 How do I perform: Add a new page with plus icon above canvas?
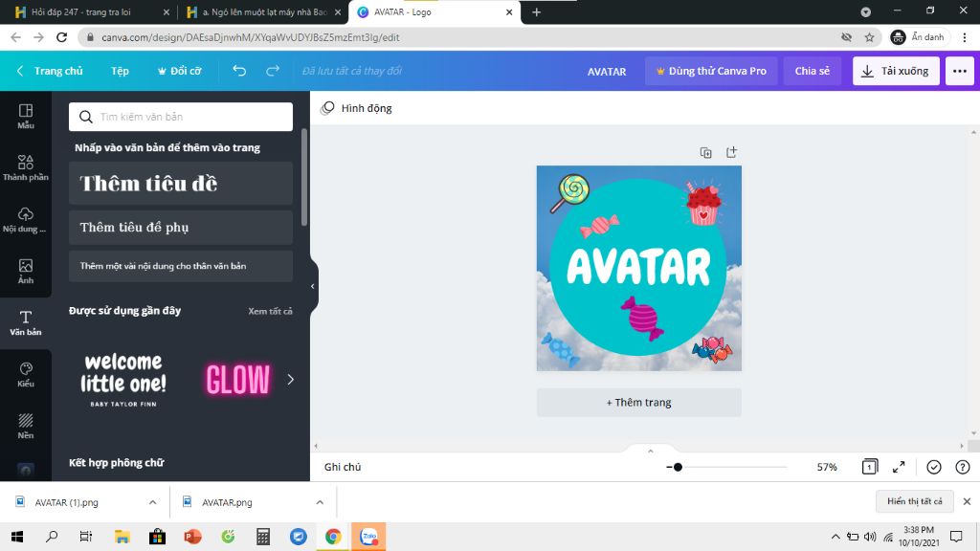pos(731,152)
